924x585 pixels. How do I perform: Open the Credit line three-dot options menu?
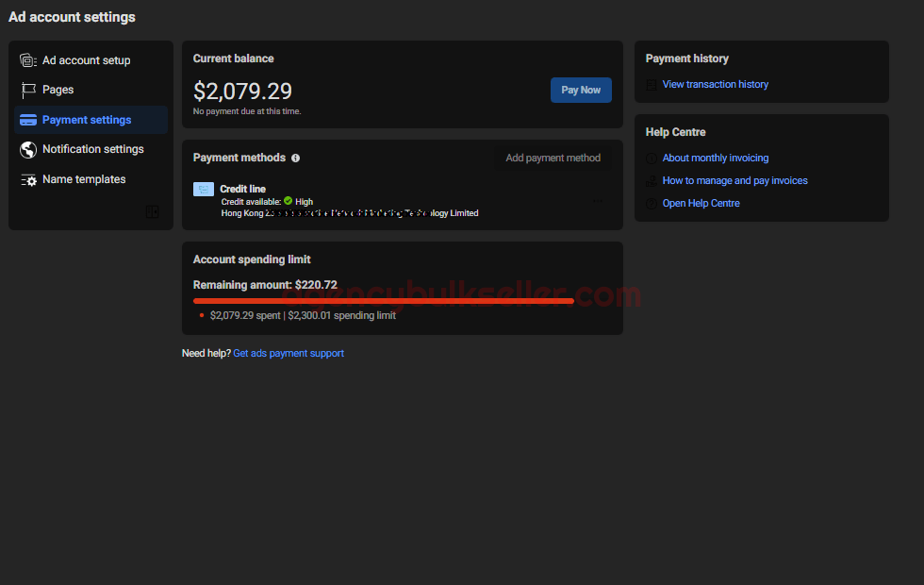coord(597,200)
